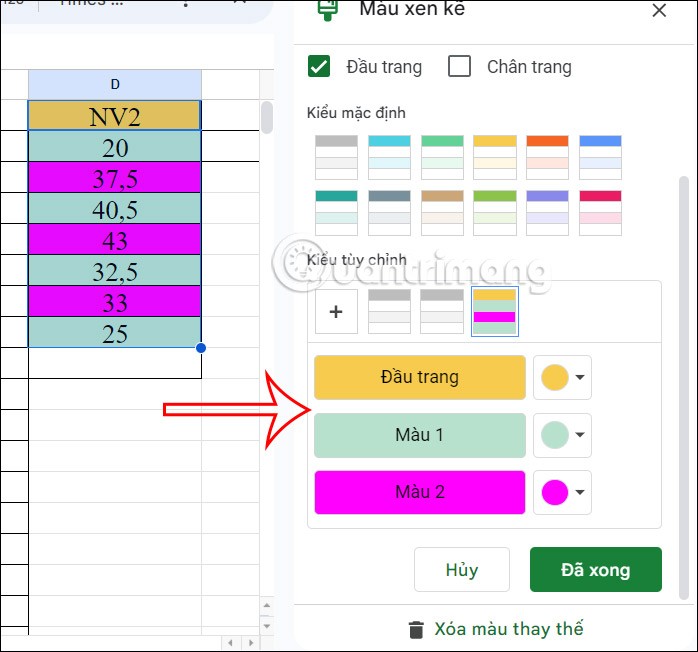Enable the Chân trang checkbox
Viewport: 698px width, 652px height.
(460, 67)
